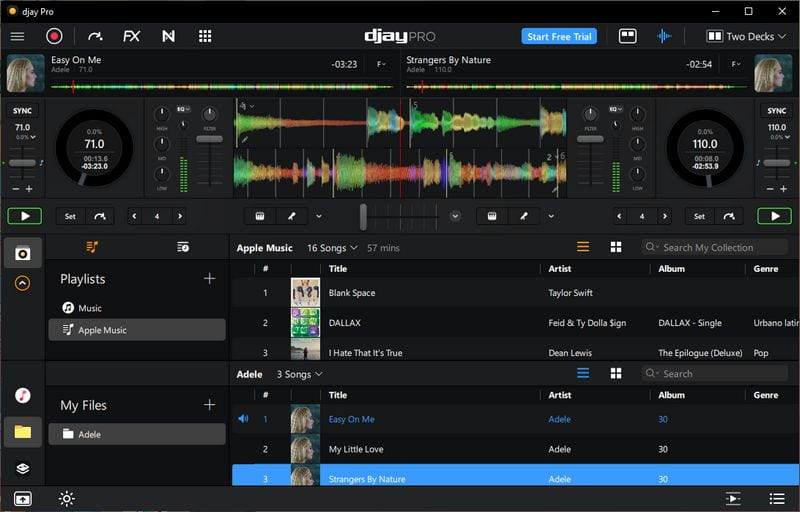Open left deck microphone tool icon

pyautogui.click(x=292, y=216)
